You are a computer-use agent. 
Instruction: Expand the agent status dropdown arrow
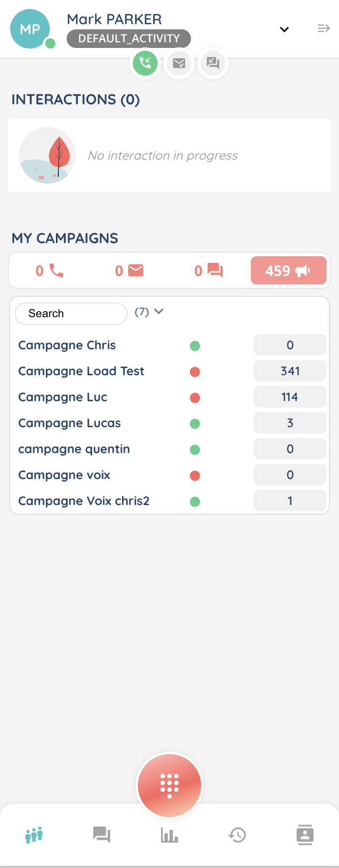click(284, 29)
